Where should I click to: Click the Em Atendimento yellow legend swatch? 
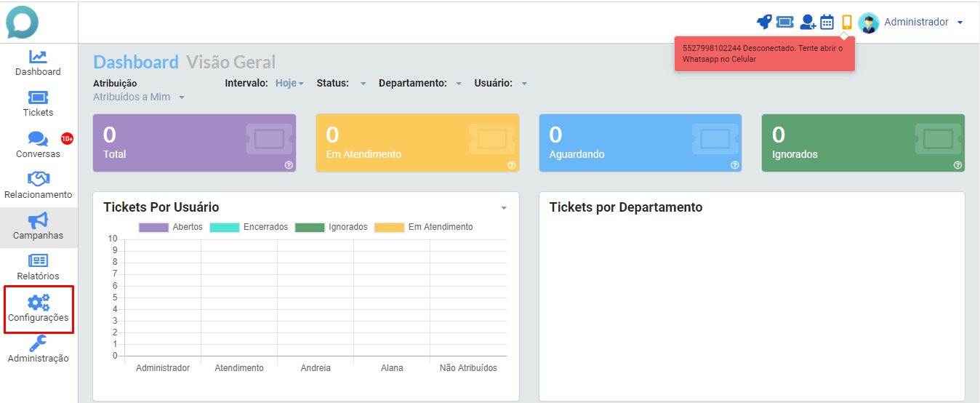[389, 228]
